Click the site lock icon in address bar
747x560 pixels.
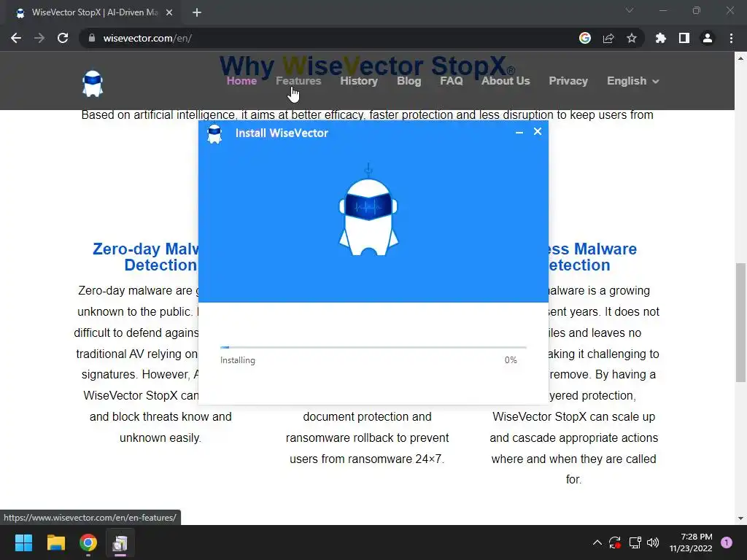[92, 38]
